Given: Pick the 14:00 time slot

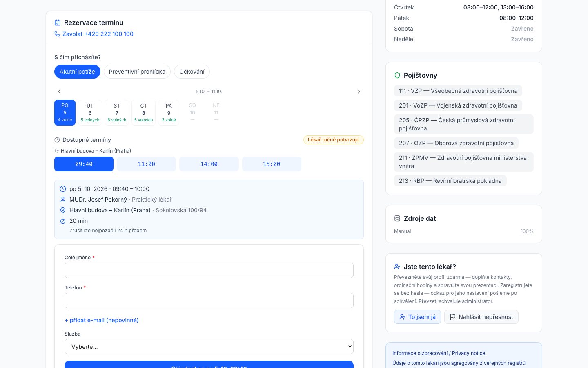Looking at the screenshot, I should pyautogui.click(x=209, y=164).
